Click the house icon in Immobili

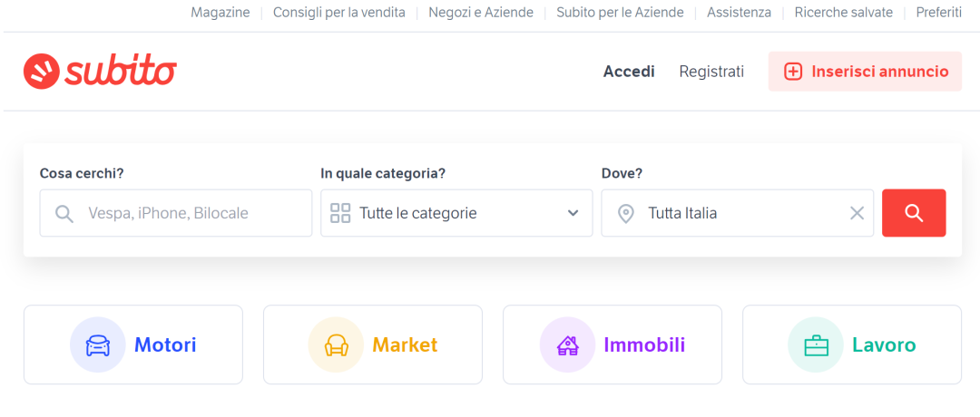tap(567, 344)
